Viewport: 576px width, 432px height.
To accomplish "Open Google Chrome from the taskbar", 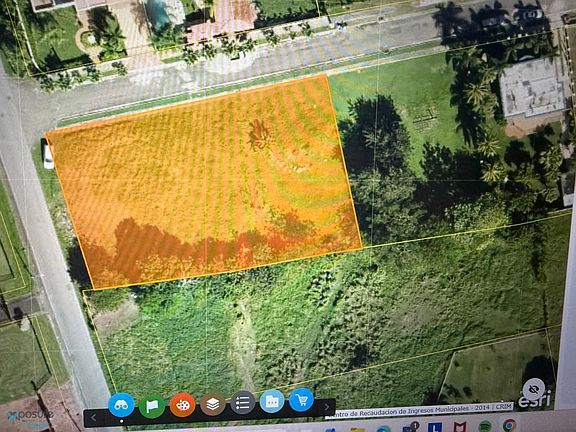I will 509,425.
